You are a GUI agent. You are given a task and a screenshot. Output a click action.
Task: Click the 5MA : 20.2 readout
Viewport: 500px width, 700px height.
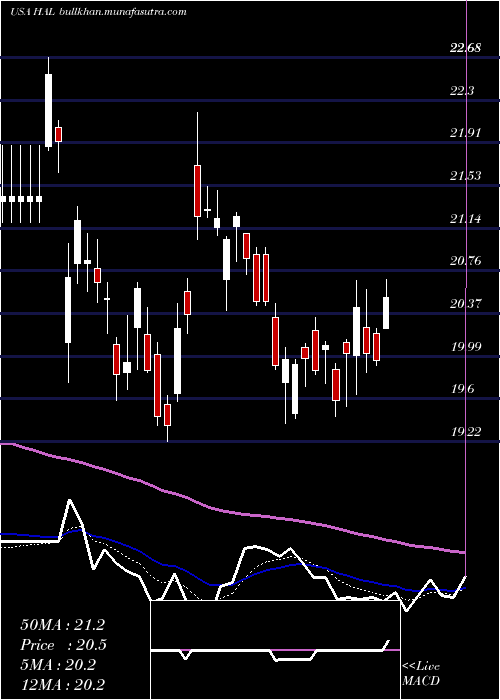coord(58,665)
